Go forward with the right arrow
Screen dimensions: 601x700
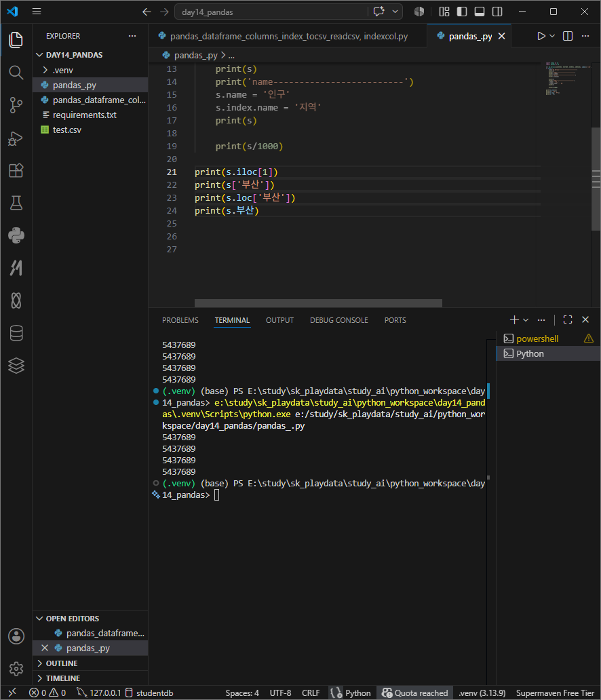(x=164, y=12)
